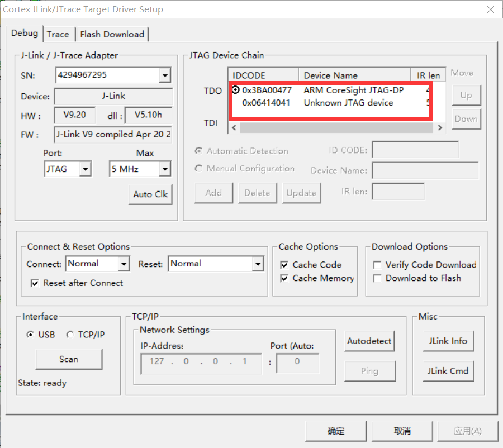Viewport: 503px width, 448px height.
Task: Click the IP-Address field
Action: [x=201, y=364]
